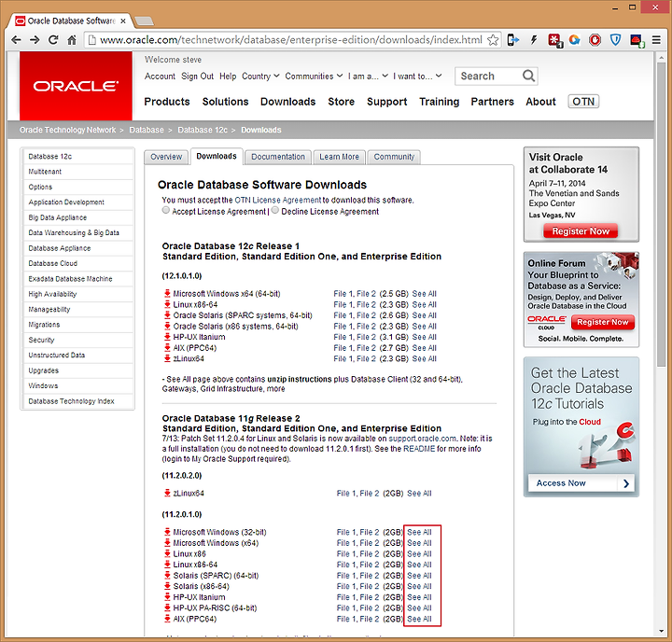The width and height of the screenshot is (672, 642).
Task: Click download icon beside Microsoft Windows (32-bit)
Action: click(167, 532)
